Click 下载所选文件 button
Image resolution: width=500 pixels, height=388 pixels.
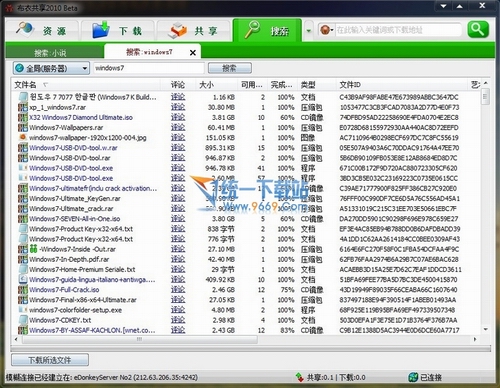(50, 360)
